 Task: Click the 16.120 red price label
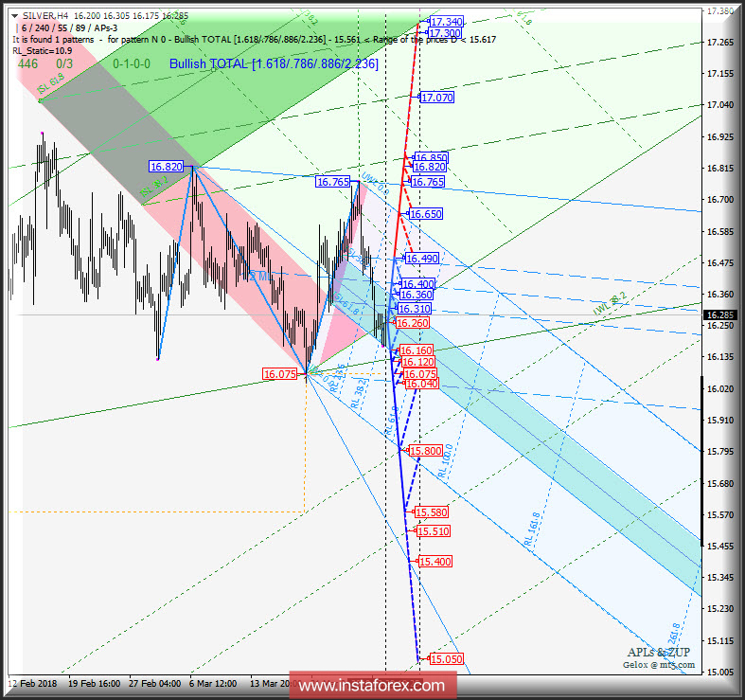(x=418, y=362)
